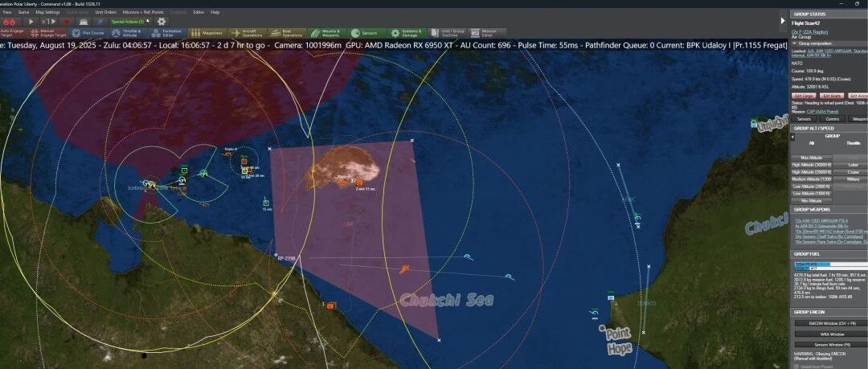Select Min Altitude preset

pos(812,201)
